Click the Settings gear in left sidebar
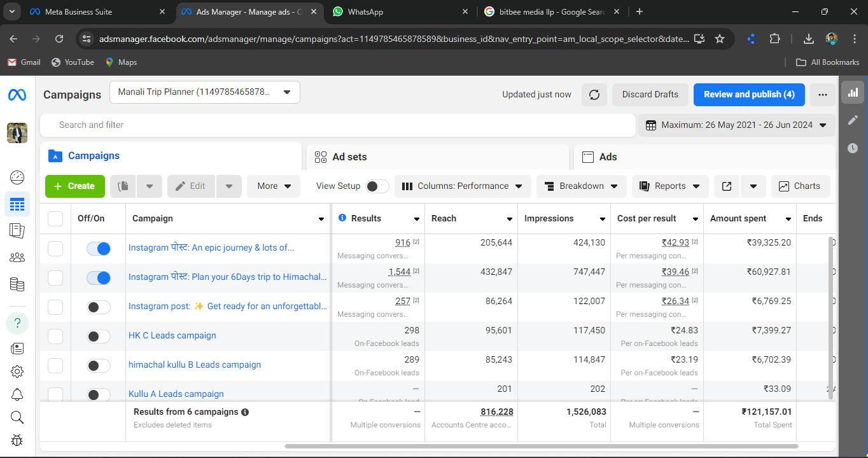The image size is (868, 458). coord(17,371)
